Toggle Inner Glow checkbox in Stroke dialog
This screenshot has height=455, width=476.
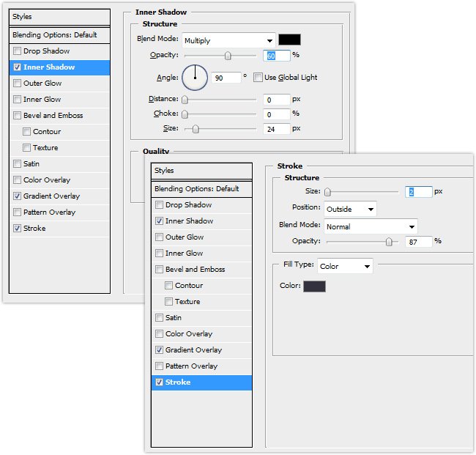point(159,253)
